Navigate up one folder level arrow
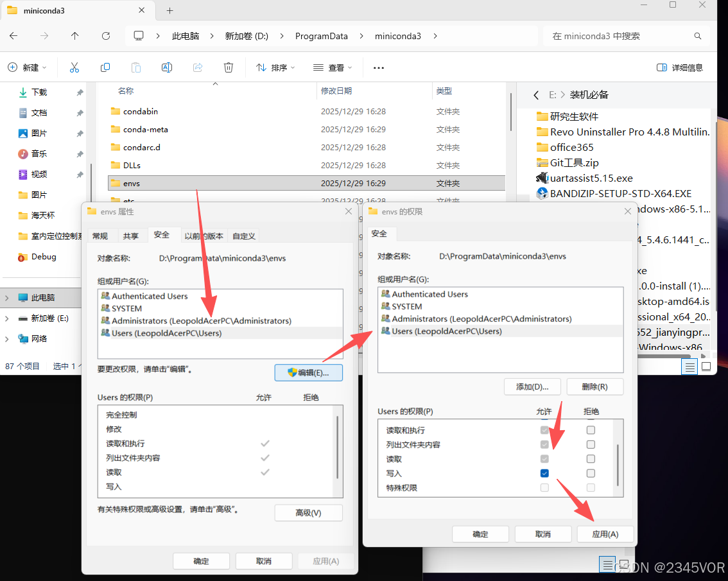This screenshot has width=728, height=581. click(x=74, y=36)
